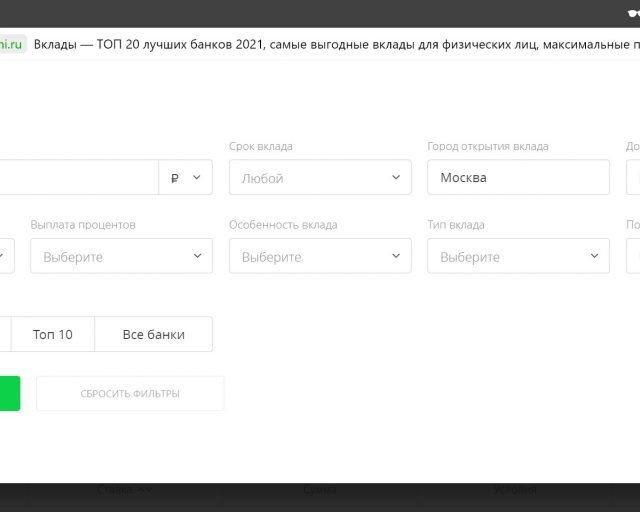Click the chevron arrow beside the ruble symbol
640x512 pixels.
[196, 178]
